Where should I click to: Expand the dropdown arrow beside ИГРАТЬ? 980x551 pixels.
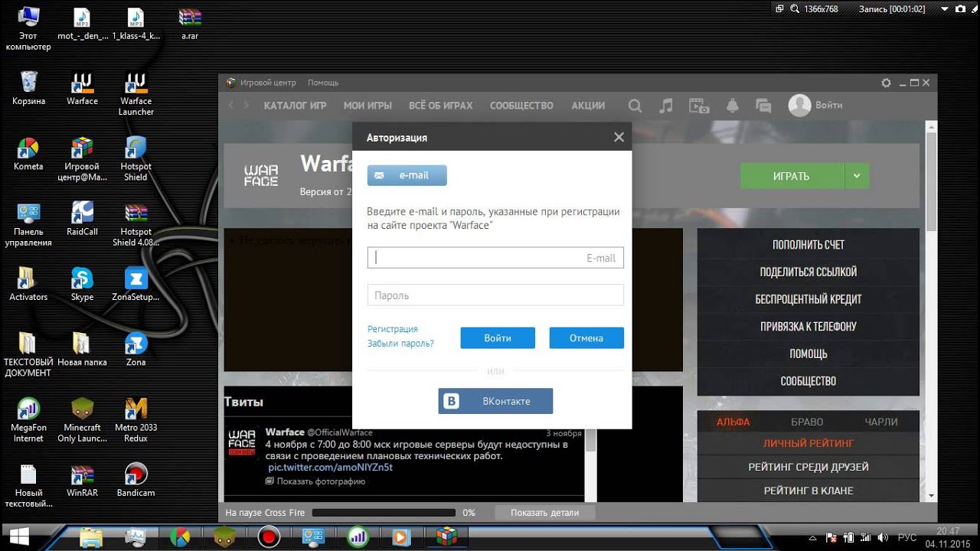click(857, 176)
